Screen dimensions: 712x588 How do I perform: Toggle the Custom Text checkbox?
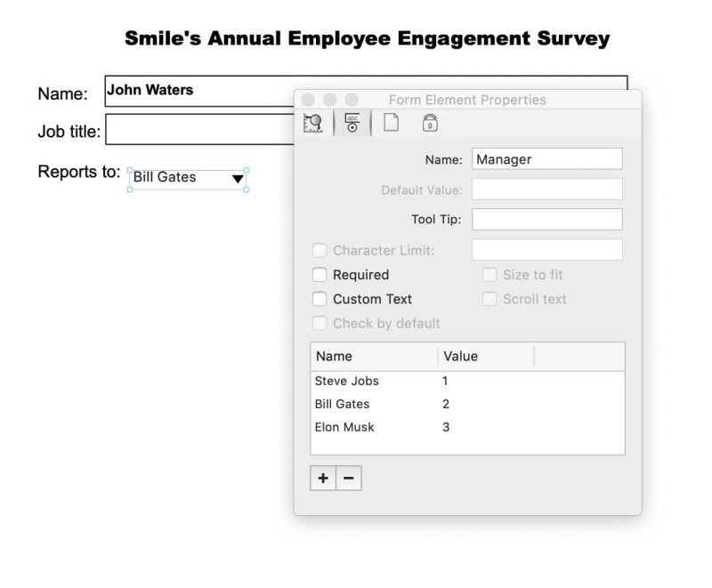click(x=320, y=299)
